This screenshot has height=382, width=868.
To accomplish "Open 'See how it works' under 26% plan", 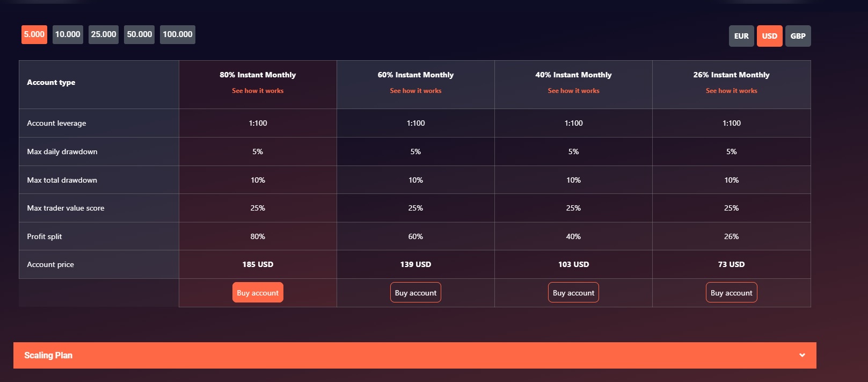I will click(731, 91).
